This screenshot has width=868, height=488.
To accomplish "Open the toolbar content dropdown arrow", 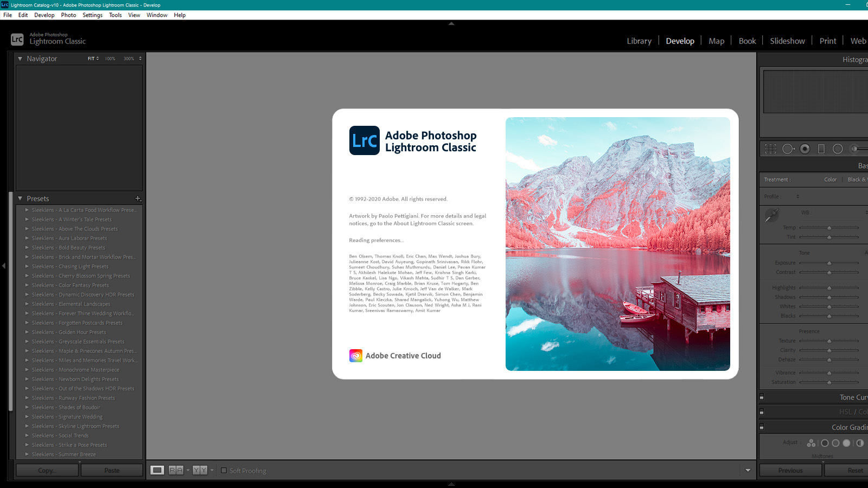I will coord(748,470).
